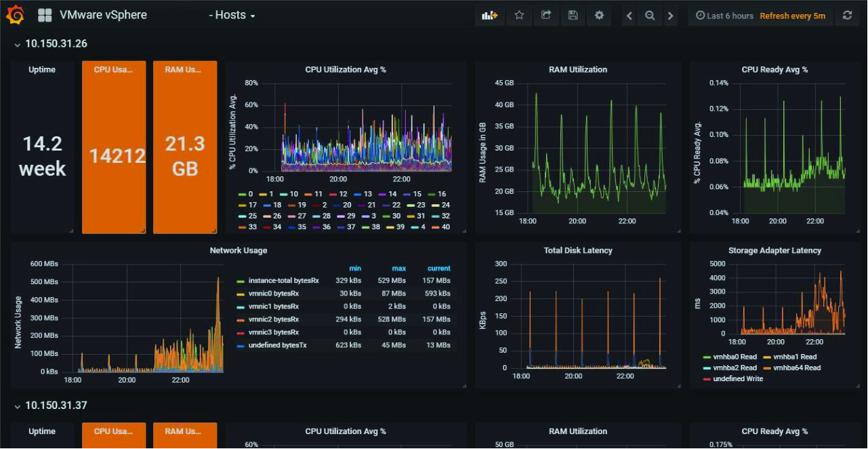Toggle vmnic2 bytesRx series
The image size is (868, 449).
tap(268, 319)
